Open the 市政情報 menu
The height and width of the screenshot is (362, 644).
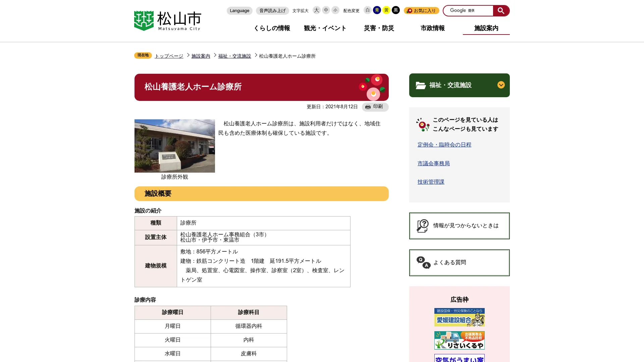433,28
